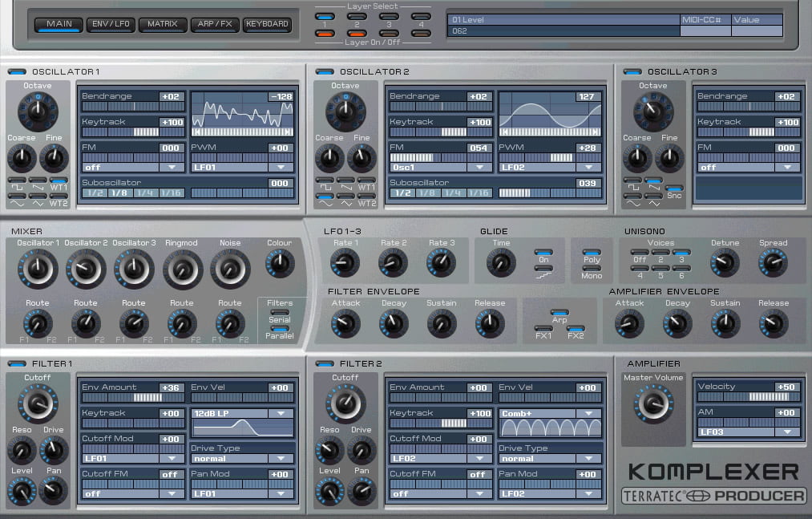Toggle Oscillator 1 on/off LED
Image resolution: width=812 pixels, height=519 pixels.
tap(17, 71)
